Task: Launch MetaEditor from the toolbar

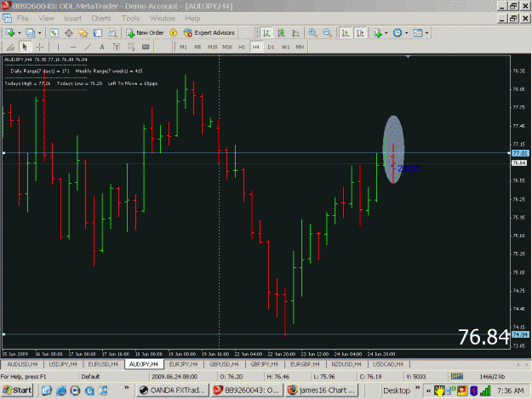Action: [x=174, y=33]
